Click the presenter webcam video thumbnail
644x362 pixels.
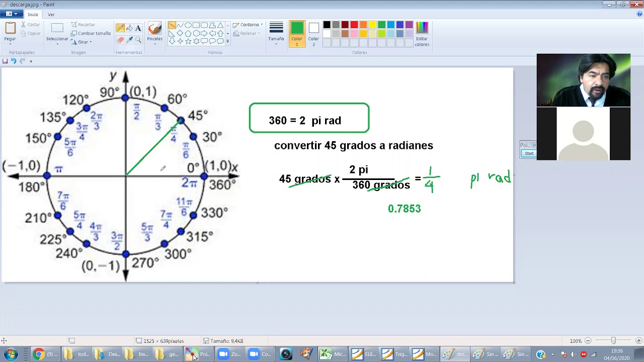tap(583, 80)
